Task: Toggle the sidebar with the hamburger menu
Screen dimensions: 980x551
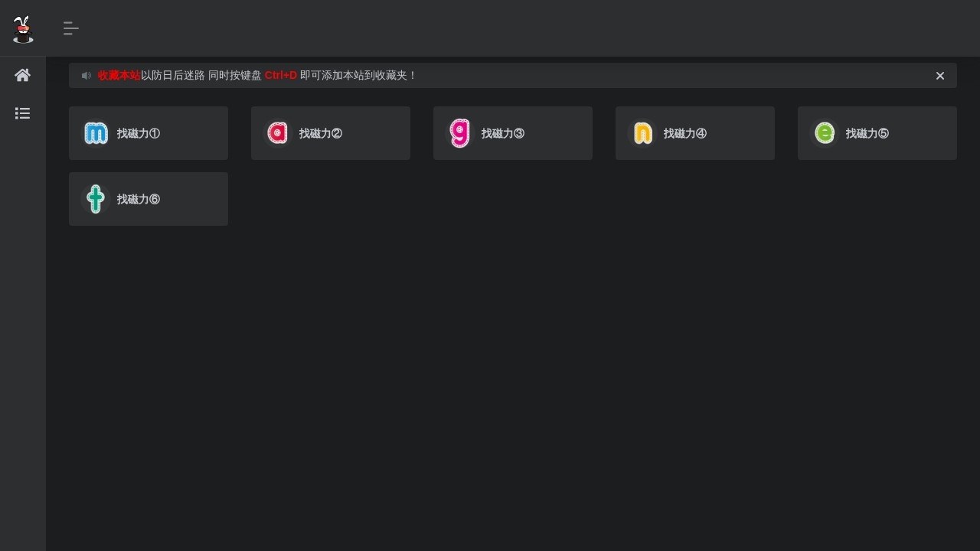Action: coord(70,29)
